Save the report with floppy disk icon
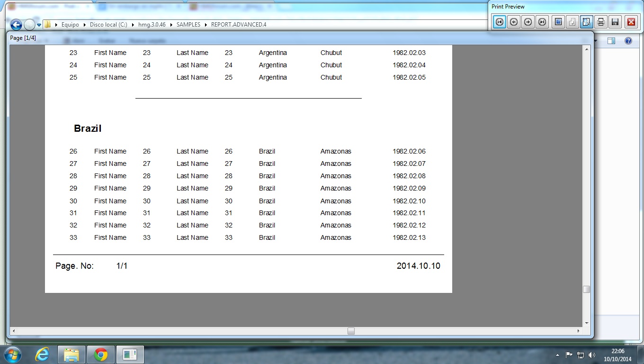Viewport: 644px width, 364px height. tap(615, 22)
